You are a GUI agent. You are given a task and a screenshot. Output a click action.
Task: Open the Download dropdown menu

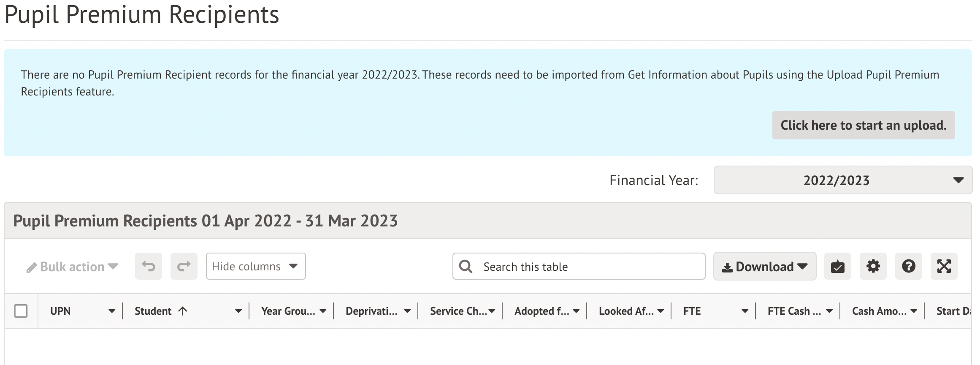[764, 267]
